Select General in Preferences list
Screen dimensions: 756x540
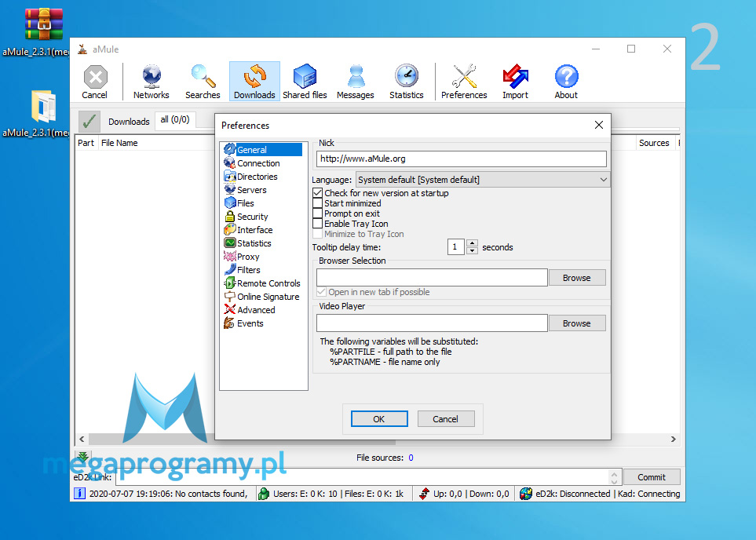pos(263,149)
